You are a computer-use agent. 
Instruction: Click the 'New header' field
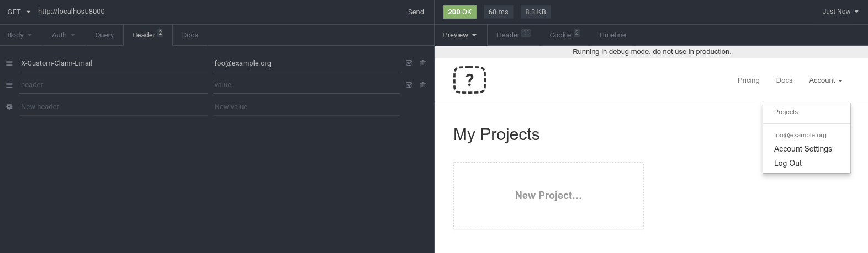tap(113, 107)
